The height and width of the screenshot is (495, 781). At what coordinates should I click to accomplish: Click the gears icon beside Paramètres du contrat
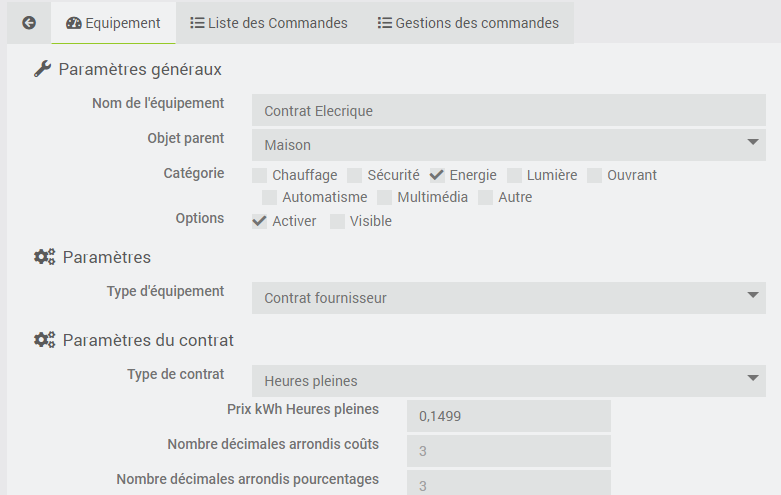(44, 340)
